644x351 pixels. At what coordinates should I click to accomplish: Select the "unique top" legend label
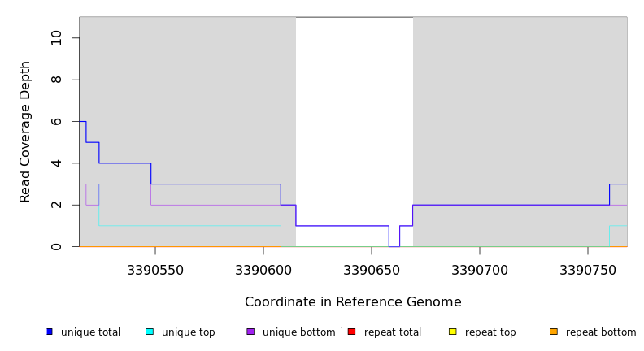click(188, 332)
